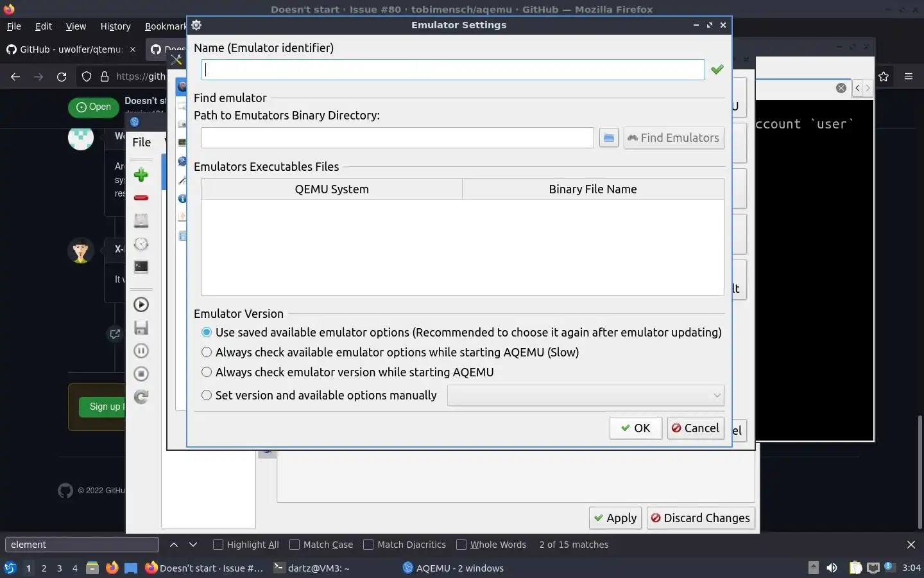Open the manual version dropdown combo box
Image resolution: width=924 pixels, height=578 pixels.
pos(586,395)
